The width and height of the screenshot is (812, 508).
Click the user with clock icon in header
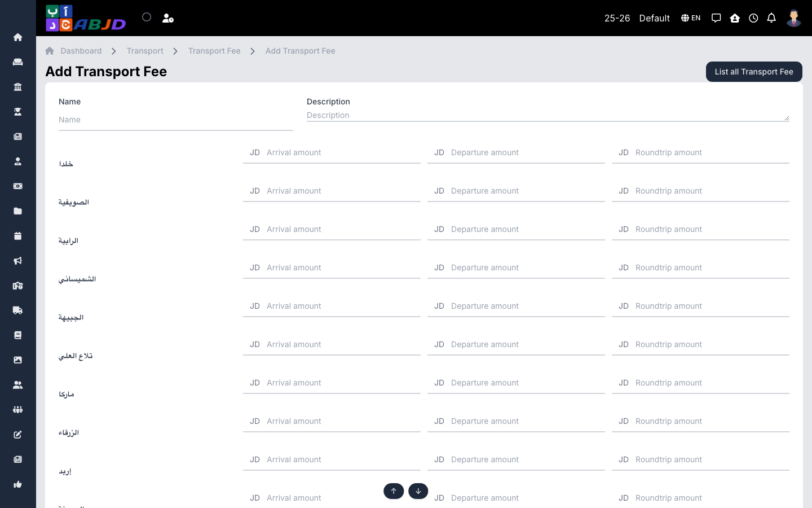coord(168,18)
